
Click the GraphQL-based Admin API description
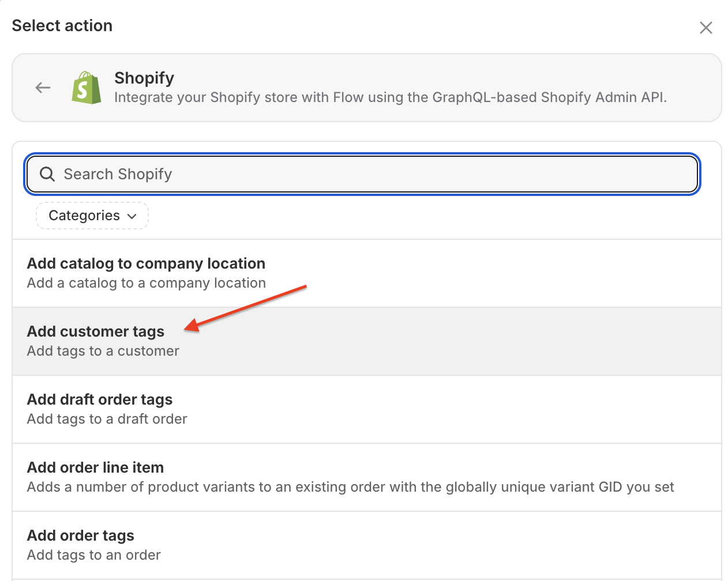391,97
